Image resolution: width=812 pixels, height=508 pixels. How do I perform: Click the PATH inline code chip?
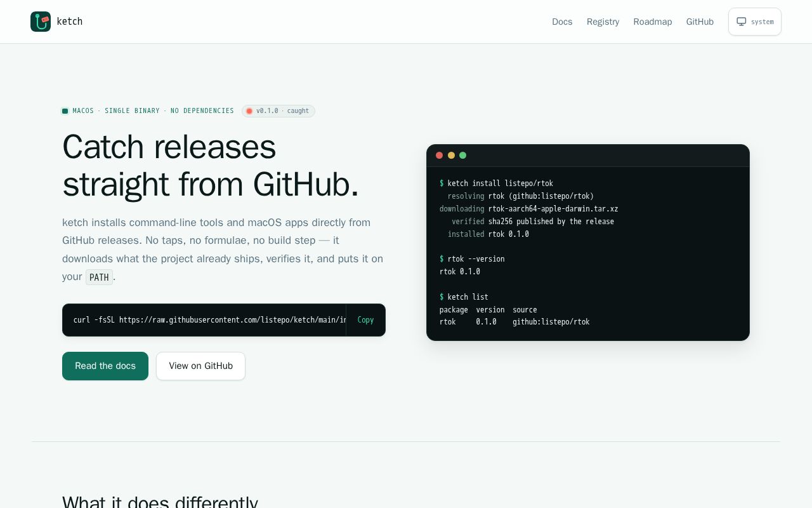pos(99,277)
